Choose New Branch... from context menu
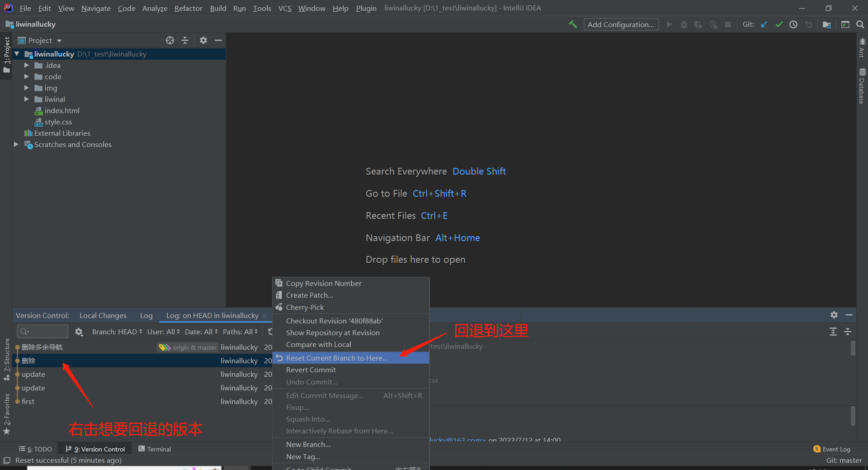 click(351, 445)
